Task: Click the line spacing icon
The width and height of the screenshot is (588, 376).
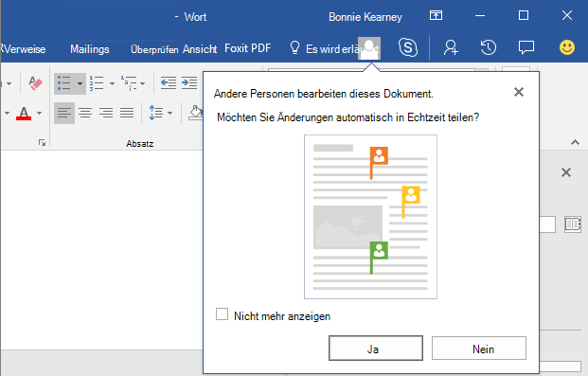Action: coord(155,113)
